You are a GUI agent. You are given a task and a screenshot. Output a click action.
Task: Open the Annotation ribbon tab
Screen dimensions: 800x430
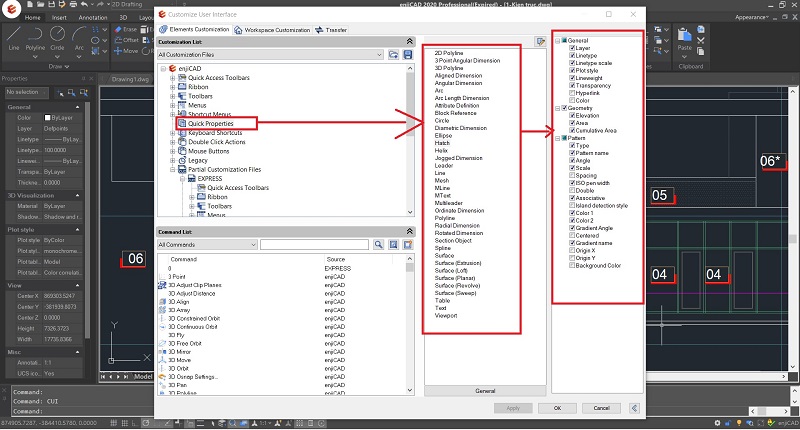tap(93, 18)
